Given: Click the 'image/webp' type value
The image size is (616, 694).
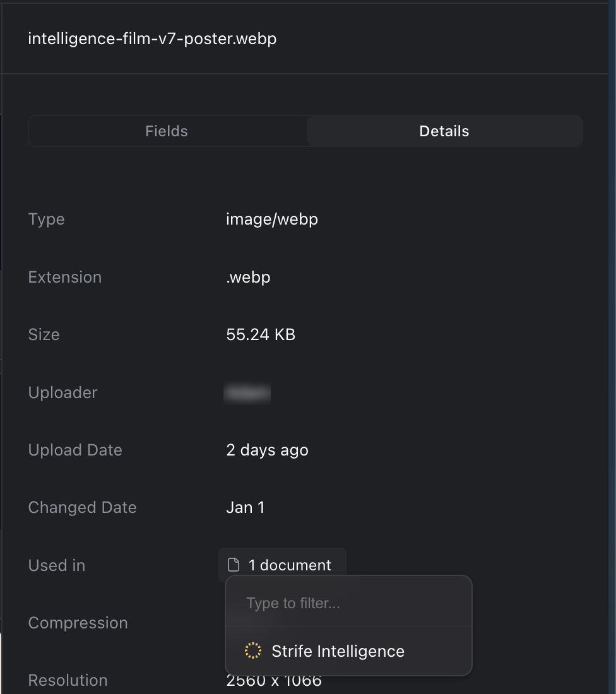Looking at the screenshot, I should 272,219.
